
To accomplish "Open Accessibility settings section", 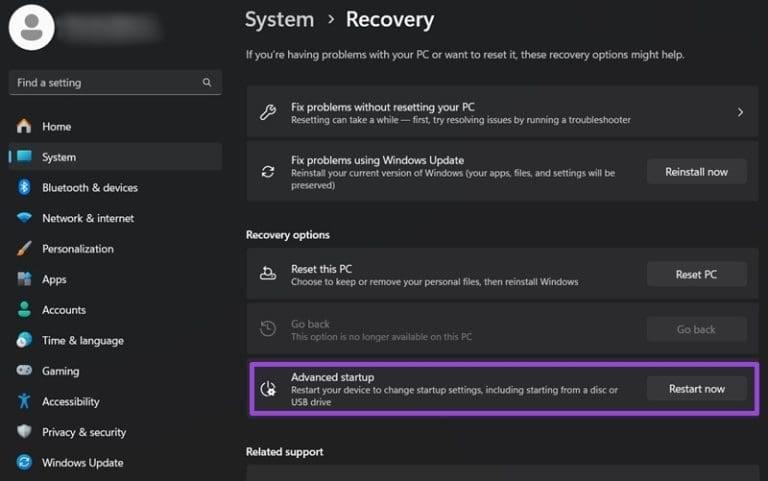I will [x=115, y=401].
